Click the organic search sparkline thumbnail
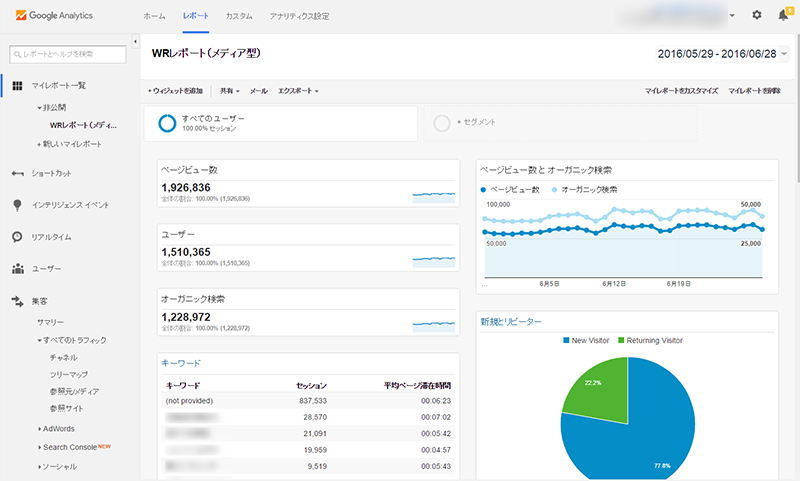 tap(433, 326)
